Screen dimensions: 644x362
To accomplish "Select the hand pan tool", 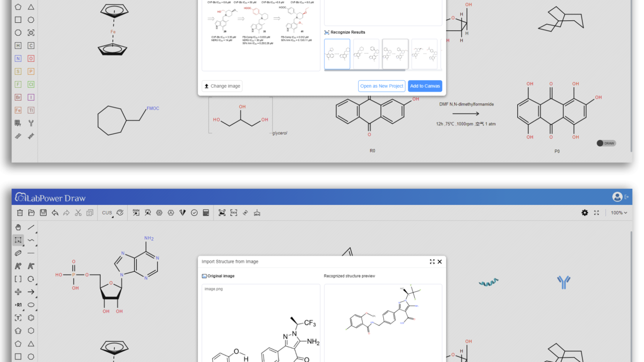I will click(18, 227).
